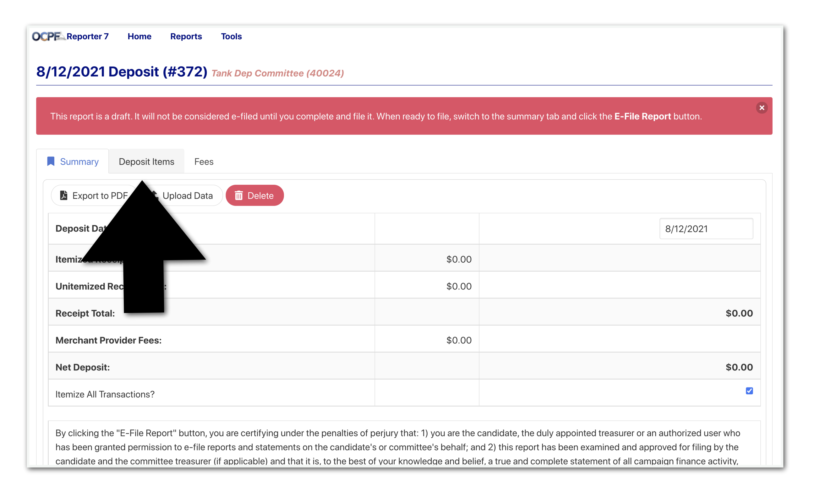The image size is (820, 504).
Task: Open the Home menu
Action: tap(139, 36)
